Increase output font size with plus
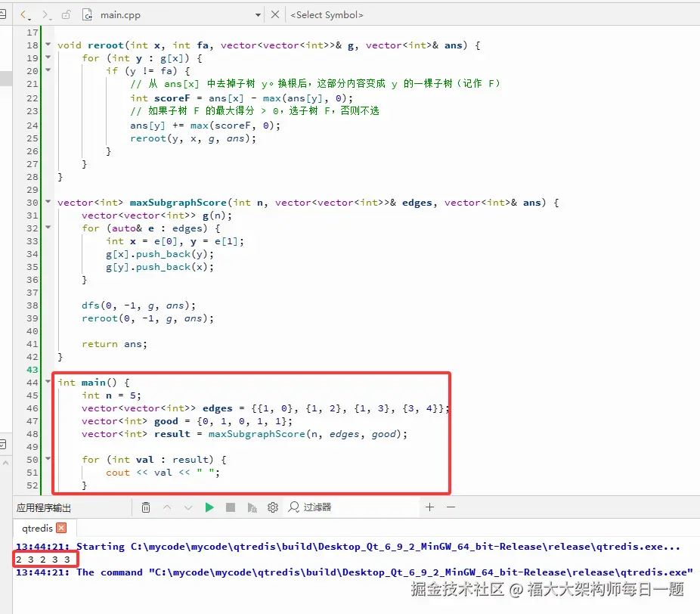Viewport: 700px width, 614px height. point(430,507)
